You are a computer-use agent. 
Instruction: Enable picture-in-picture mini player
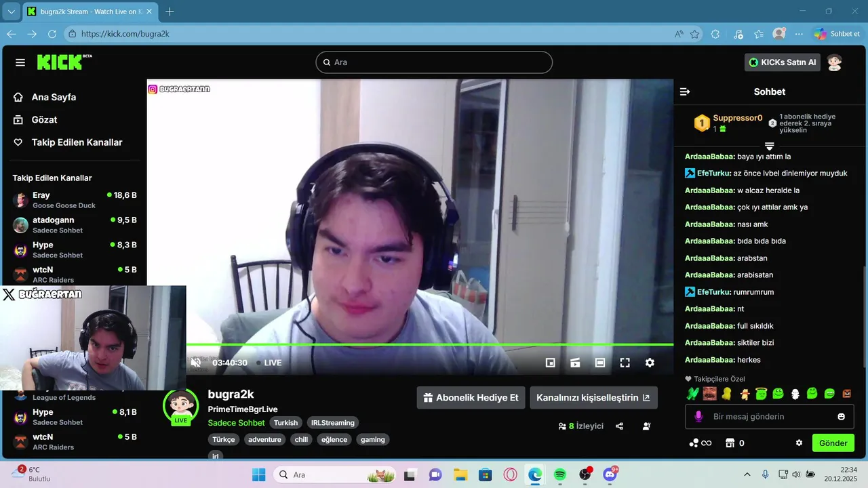point(551,363)
